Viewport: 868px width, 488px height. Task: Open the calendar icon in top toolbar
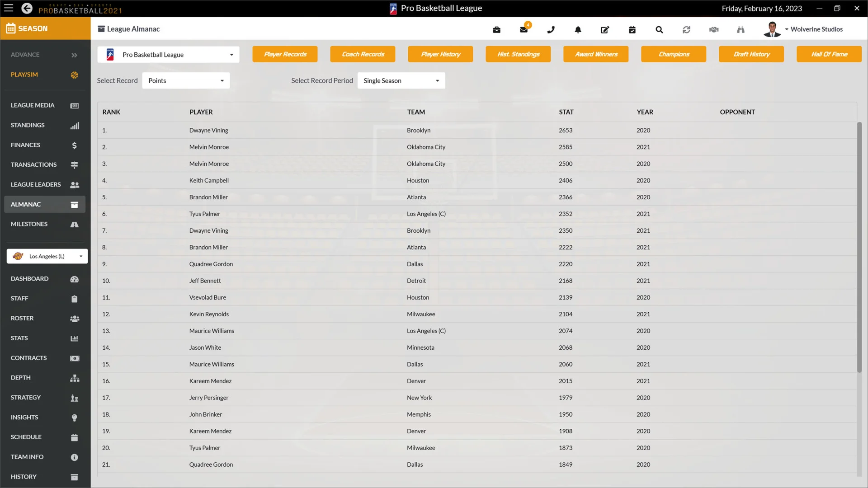(632, 30)
